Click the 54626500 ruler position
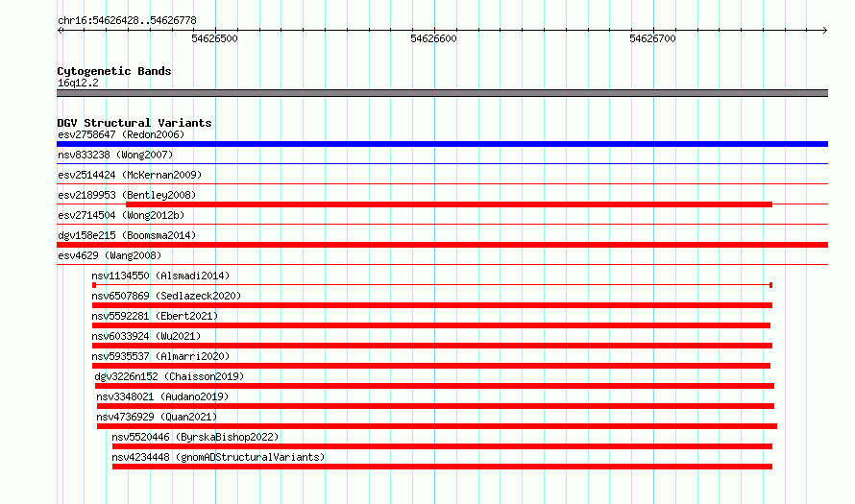Screen dimensions: 855x504 (x=215, y=38)
